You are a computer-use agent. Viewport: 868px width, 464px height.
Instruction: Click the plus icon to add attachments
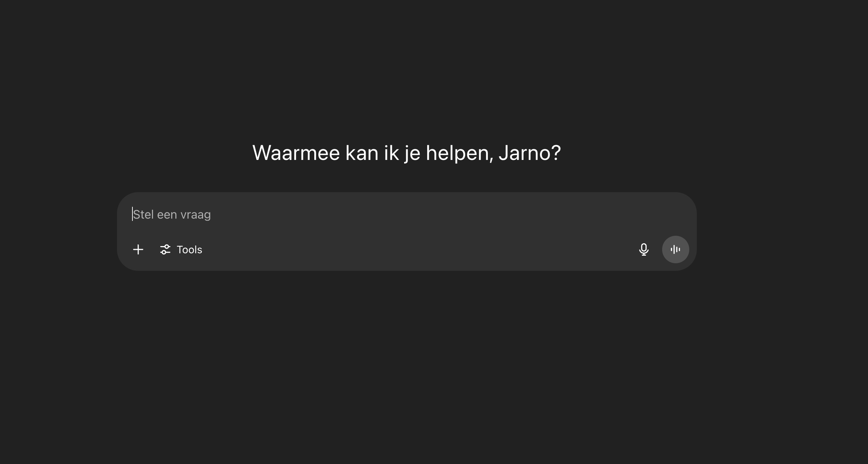(x=138, y=250)
